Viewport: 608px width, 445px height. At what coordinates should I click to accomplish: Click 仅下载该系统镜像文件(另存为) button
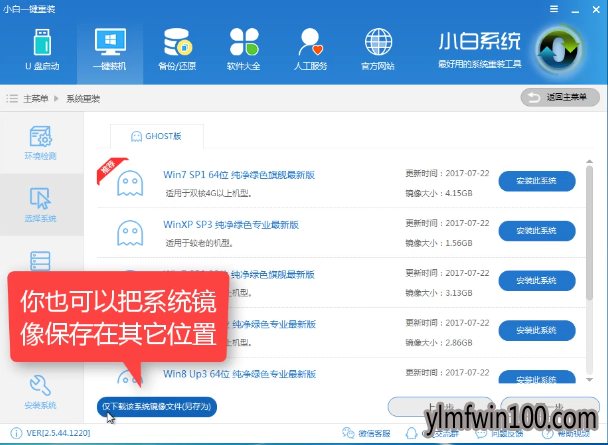click(157, 407)
